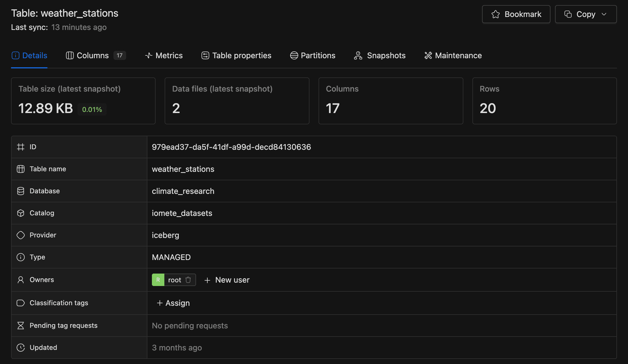628x364 pixels.
Task: Click the Copy button's clipboard icon
Action: pyautogui.click(x=568, y=14)
